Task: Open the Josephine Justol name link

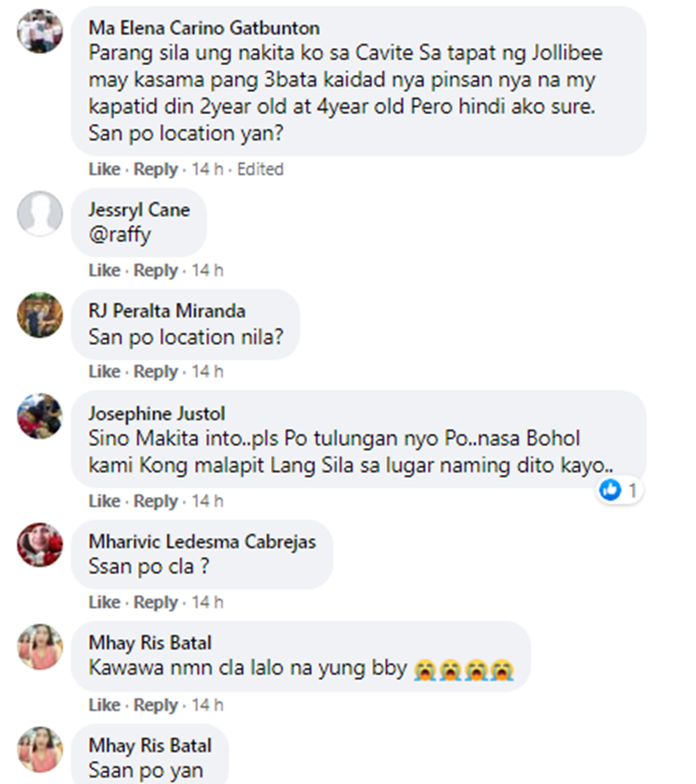Action: click(157, 414)
